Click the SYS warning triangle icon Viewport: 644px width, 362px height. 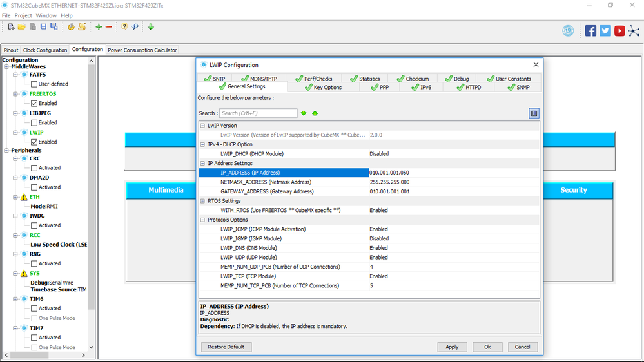pyautogui.click(x=24, y=273)
